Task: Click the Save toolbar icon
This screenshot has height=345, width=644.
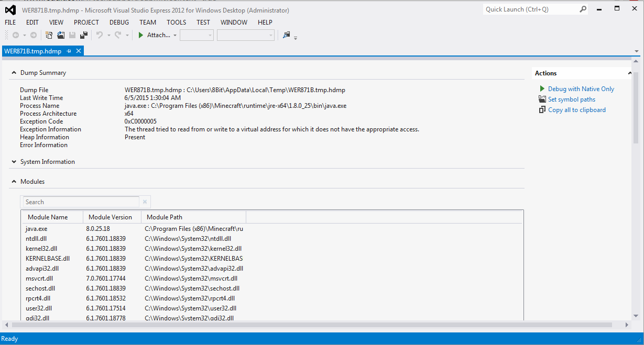Action: coord(72,35)
